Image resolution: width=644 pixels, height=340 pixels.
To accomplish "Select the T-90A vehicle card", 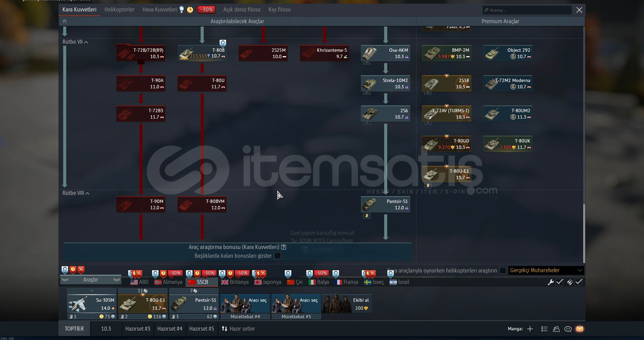I will click(x=141, y=83).
